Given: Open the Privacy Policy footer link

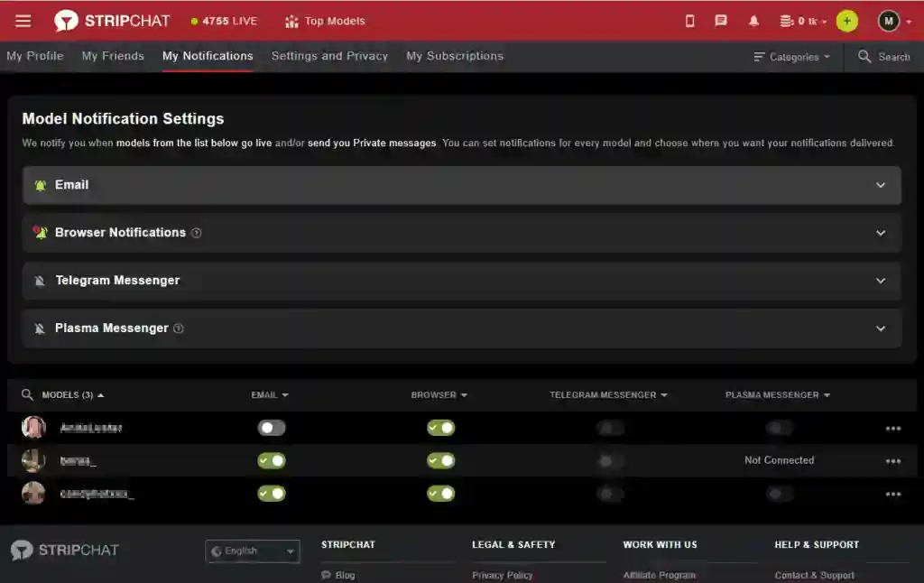Looking at the screenshot, I should 502,576.
